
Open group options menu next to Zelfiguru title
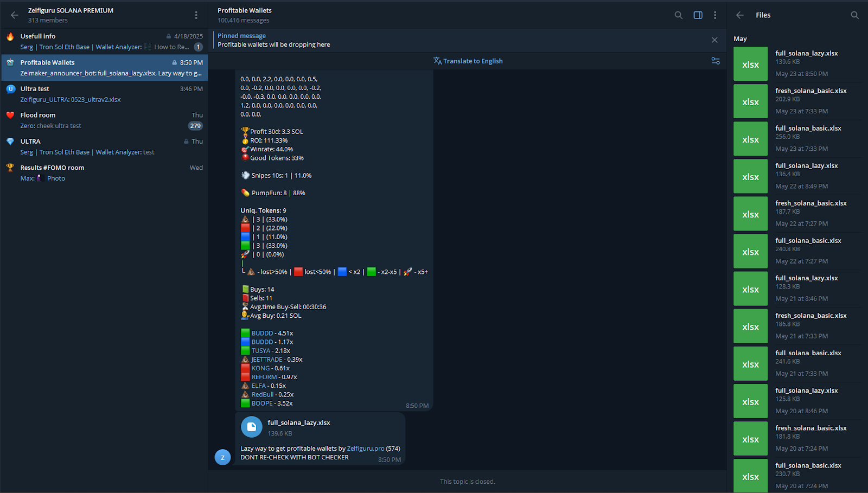coord(196,15)
